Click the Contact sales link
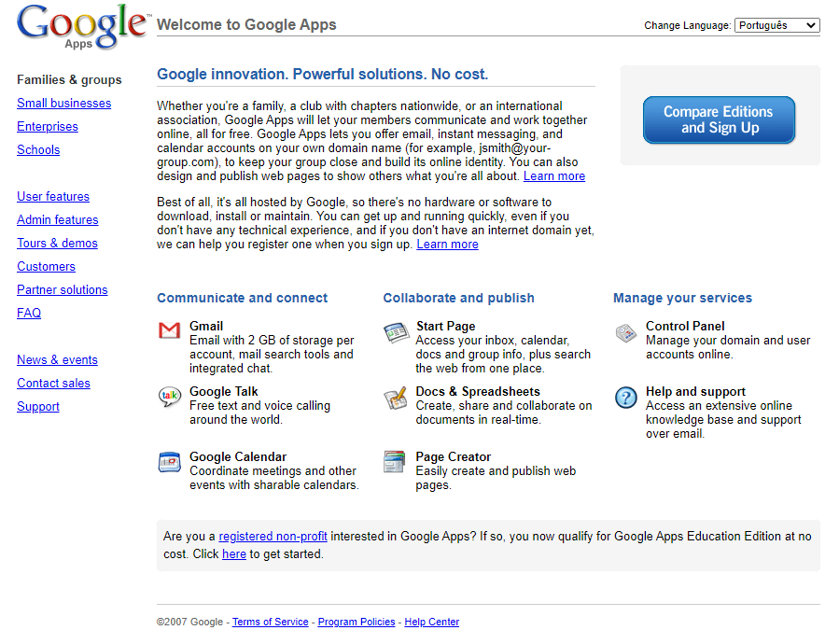Viewport: 839px width, 644px height. [53, 384]
